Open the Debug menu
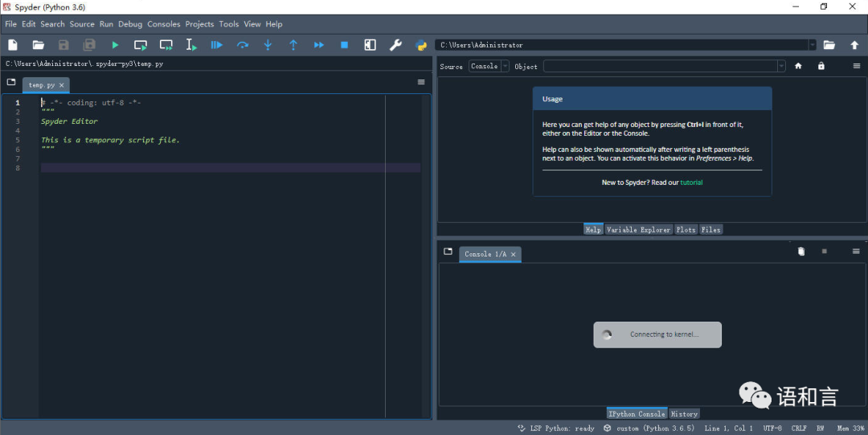The image size is (868, 435). click(130, 24)
